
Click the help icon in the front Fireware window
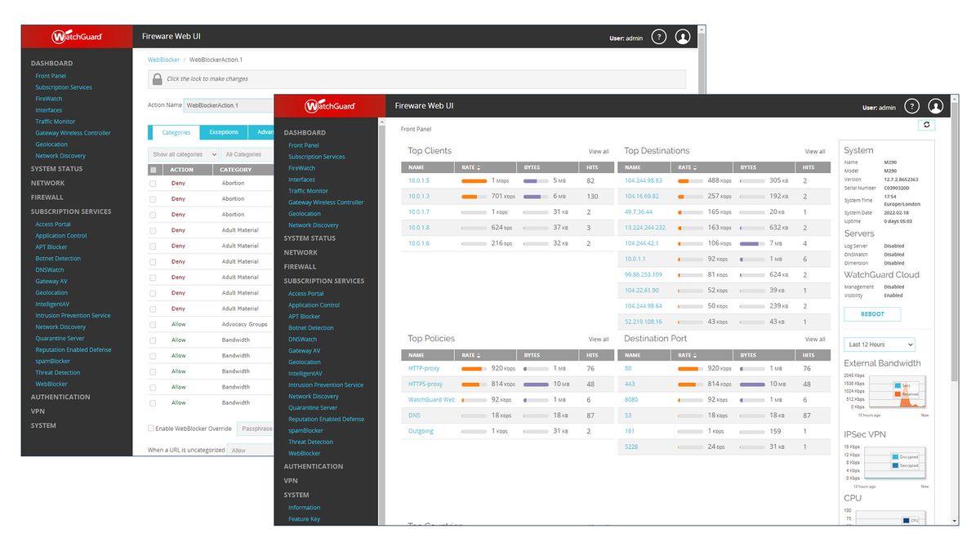[912, 106]
